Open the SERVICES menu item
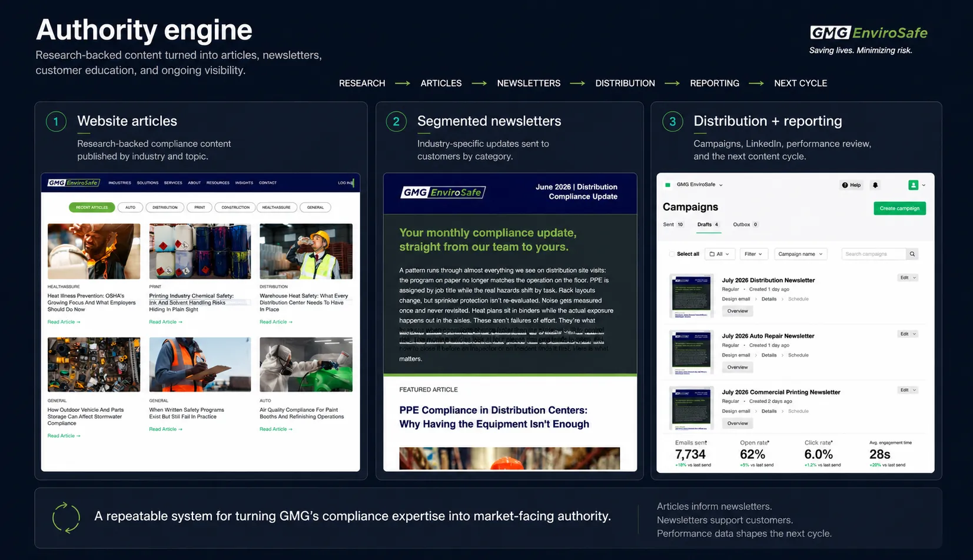Screen dimensions: 973x560 [173, 183]
